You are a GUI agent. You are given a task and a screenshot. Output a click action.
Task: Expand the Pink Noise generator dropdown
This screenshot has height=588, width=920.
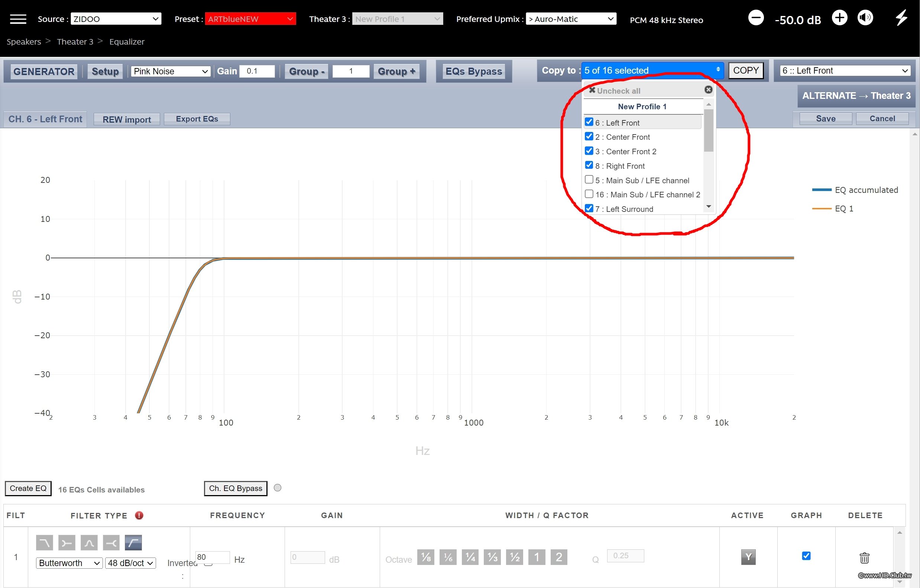tap(170, 71)
